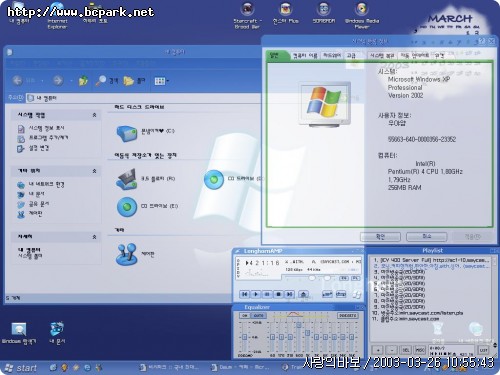Toggle the PL playlist window button in LonghornAMP
Screen dimensions: 500x375
click(356, 278)
